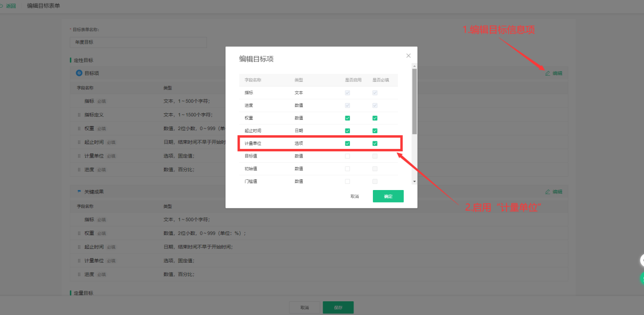Click drag handle of 权重 row under 关键成果
The height and width of the screenshot is (315, 644).
79,233
